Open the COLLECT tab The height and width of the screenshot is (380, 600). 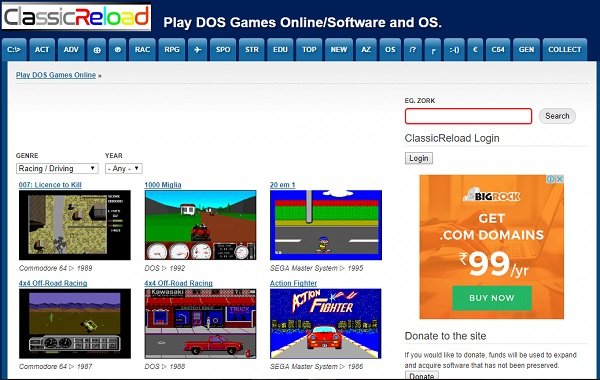pyautogui.click(x=565, y=50)
